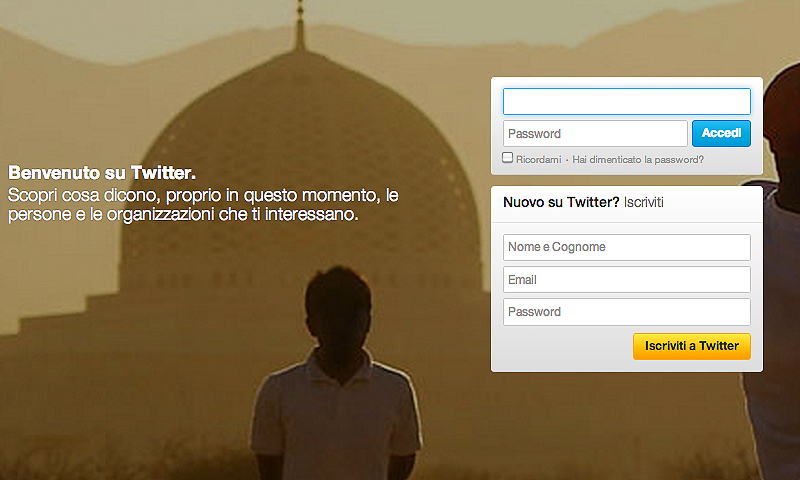Click the spire atop the dome
This screenshot has height=480, width=800.
click(300, 26)
